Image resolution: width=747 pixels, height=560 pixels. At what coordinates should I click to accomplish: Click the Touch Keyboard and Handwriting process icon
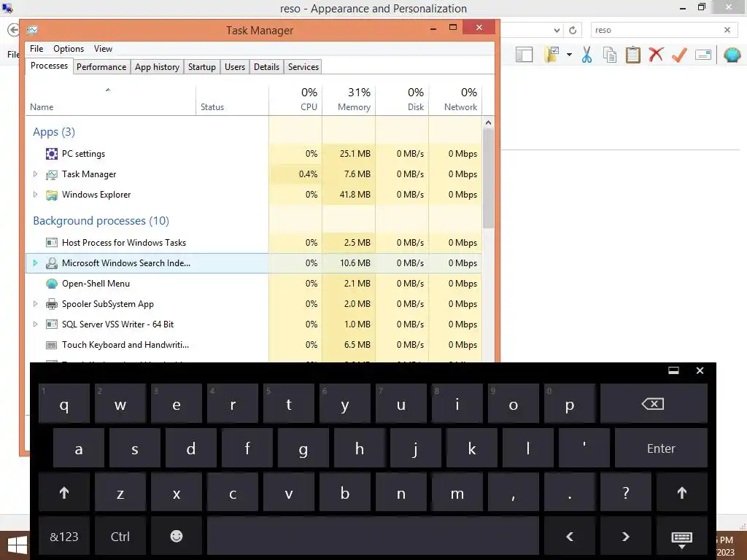pyautogui.click(x=52, y=345)
